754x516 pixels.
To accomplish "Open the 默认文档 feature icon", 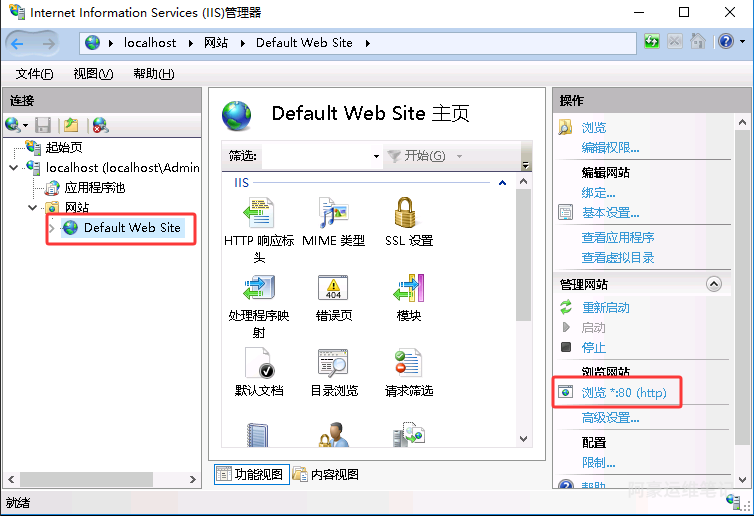I will click(x=260, y=363).
